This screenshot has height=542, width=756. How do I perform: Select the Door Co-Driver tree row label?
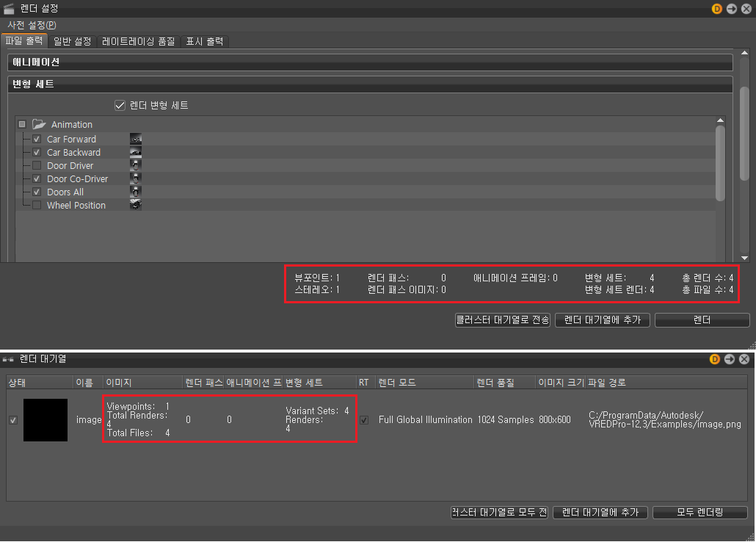pyautogui.click(x=78, y=178)
